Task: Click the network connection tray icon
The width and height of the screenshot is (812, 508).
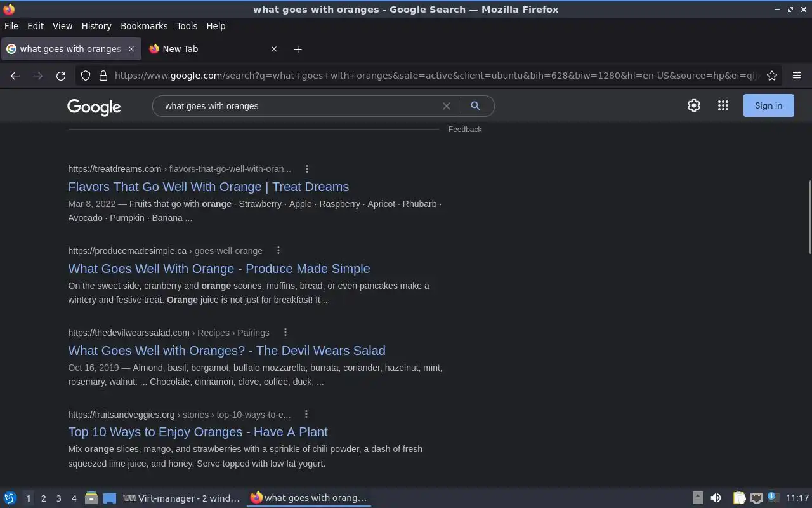Action: [756, 498]
